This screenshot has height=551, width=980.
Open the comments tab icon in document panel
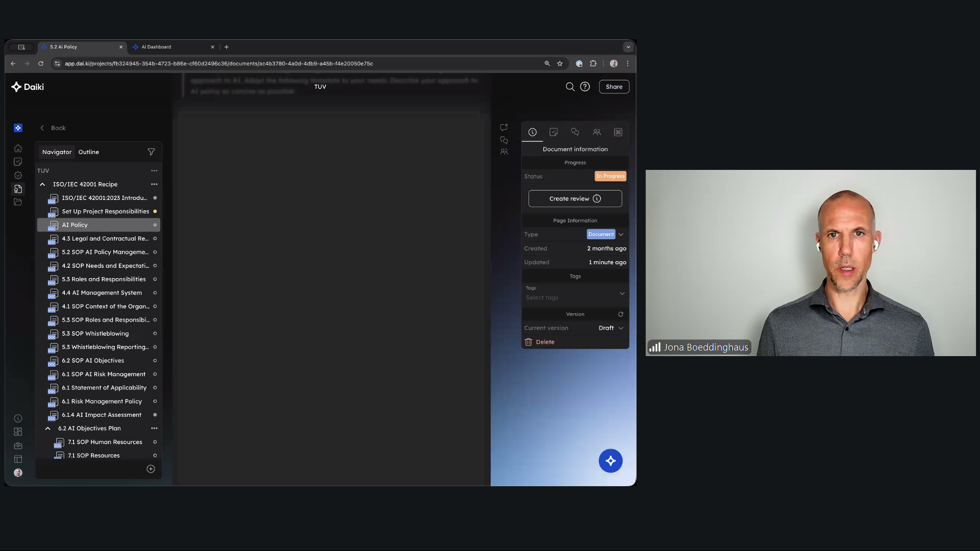pyautogui.click(x=575, y=132)
